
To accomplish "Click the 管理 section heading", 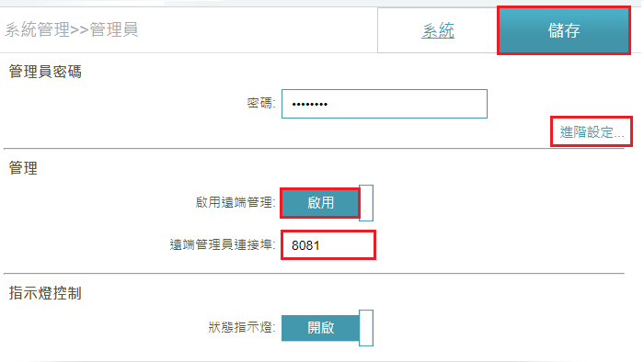I will point(23,167).
